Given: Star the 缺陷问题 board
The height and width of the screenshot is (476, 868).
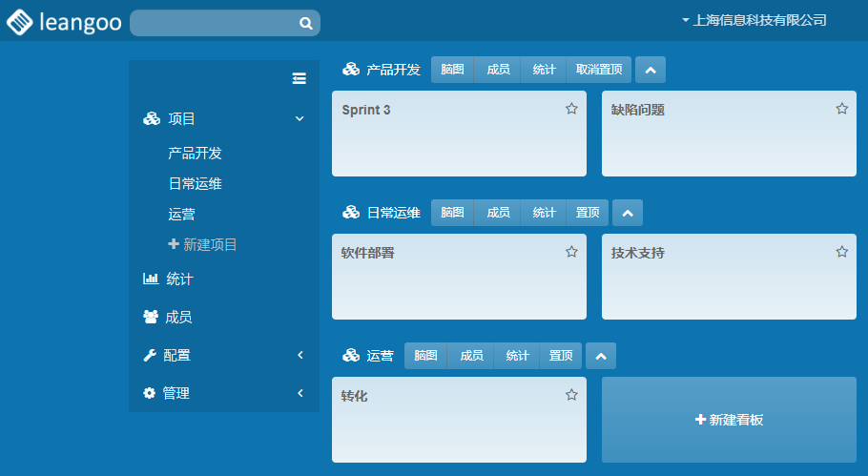Looking at the screenshot, I should coord(841,109).
